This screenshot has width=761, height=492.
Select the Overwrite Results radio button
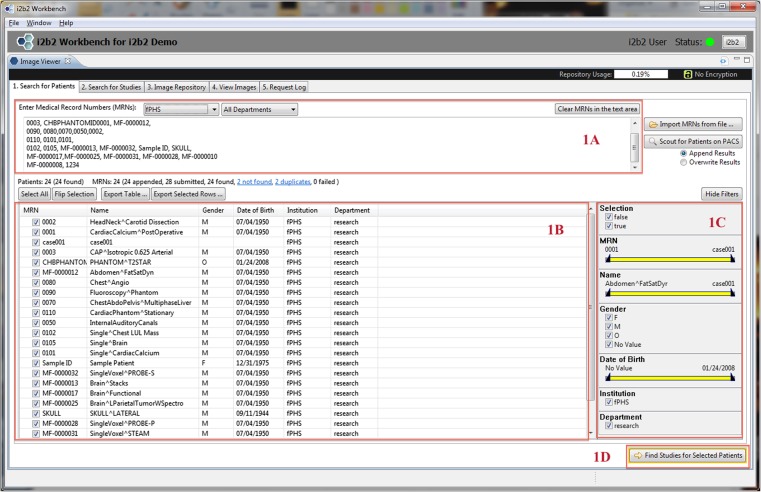(683, 161)
